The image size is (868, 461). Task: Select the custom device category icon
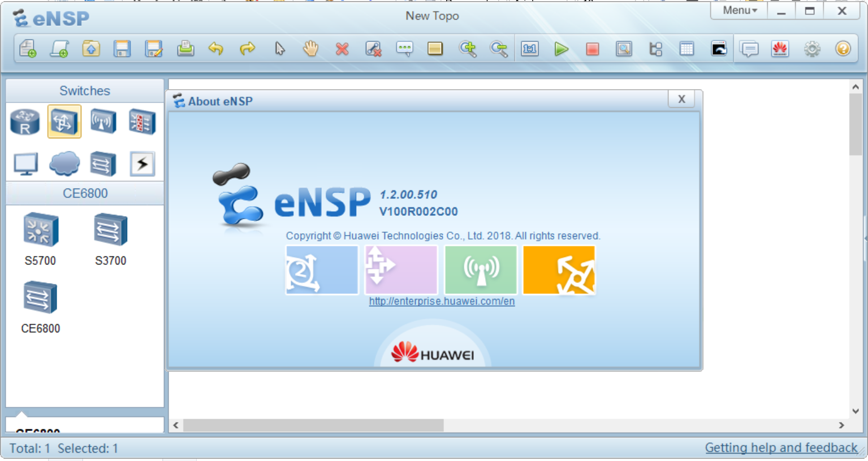tap(103, 164)
